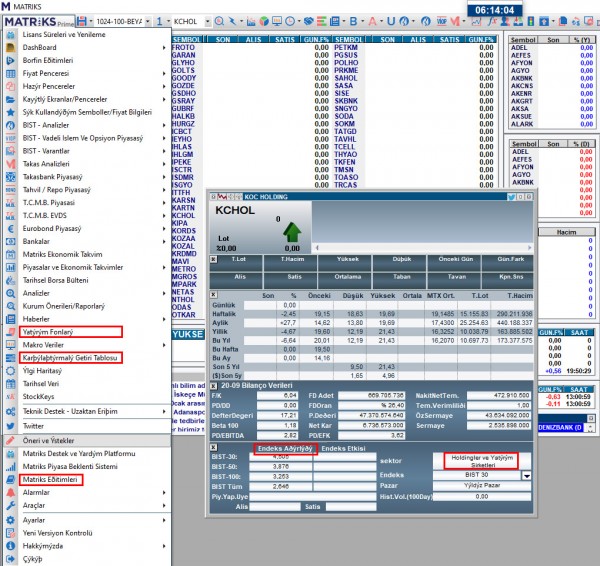Open the BIST 30 Endeks dropdown arrow
600x566 pixels.
527,476
